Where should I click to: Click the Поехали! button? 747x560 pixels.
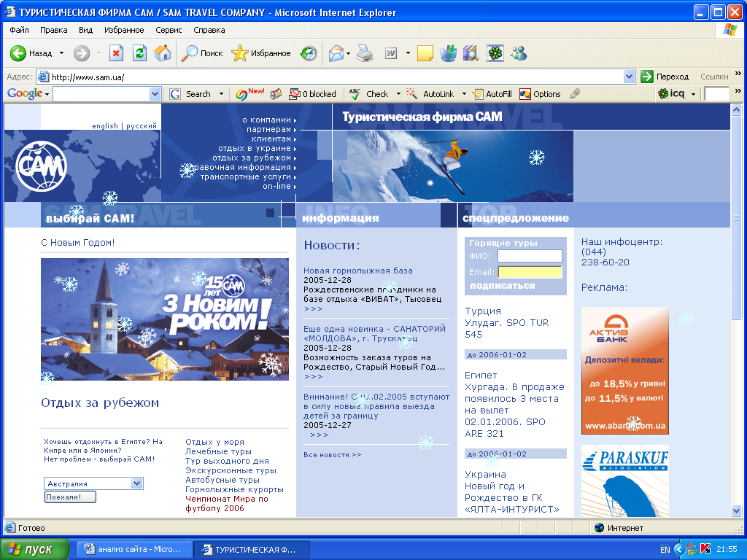coord(71,497)
